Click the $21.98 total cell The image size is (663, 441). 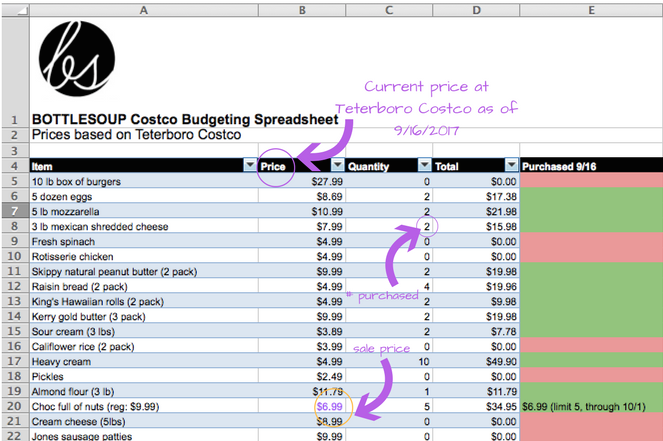pyautogui.click(x=476, y=211)
